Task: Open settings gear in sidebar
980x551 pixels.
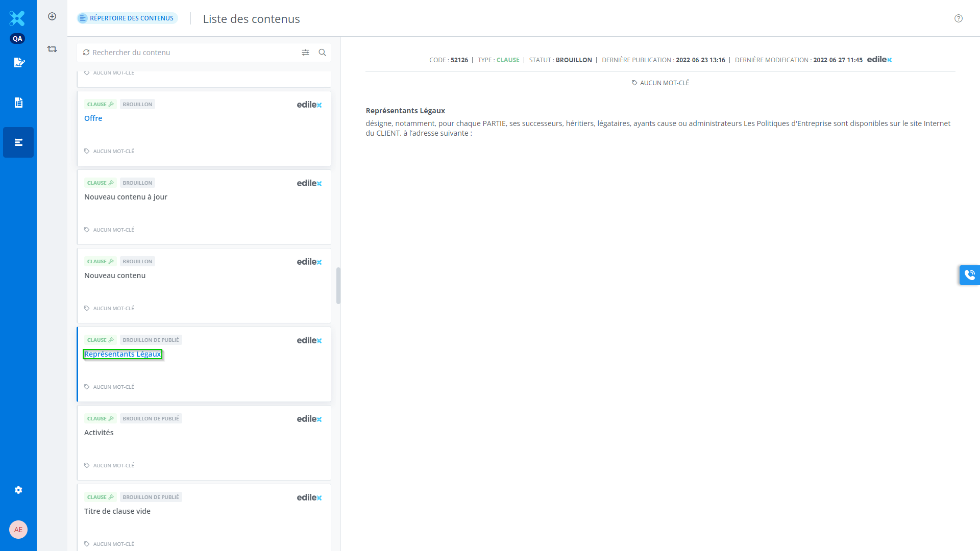Action: point(18,490)
